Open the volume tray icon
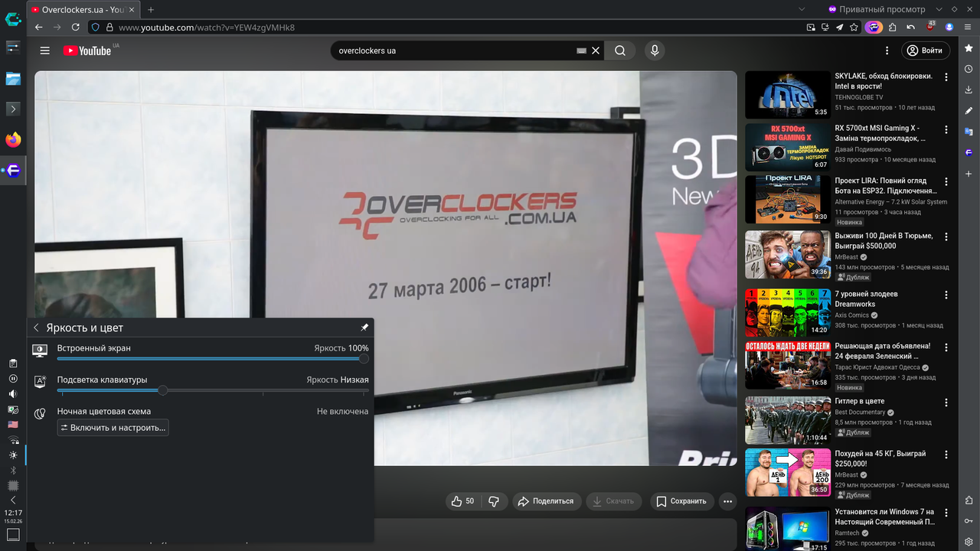Screen dimensions: 980x551 (x=13, y=394)
